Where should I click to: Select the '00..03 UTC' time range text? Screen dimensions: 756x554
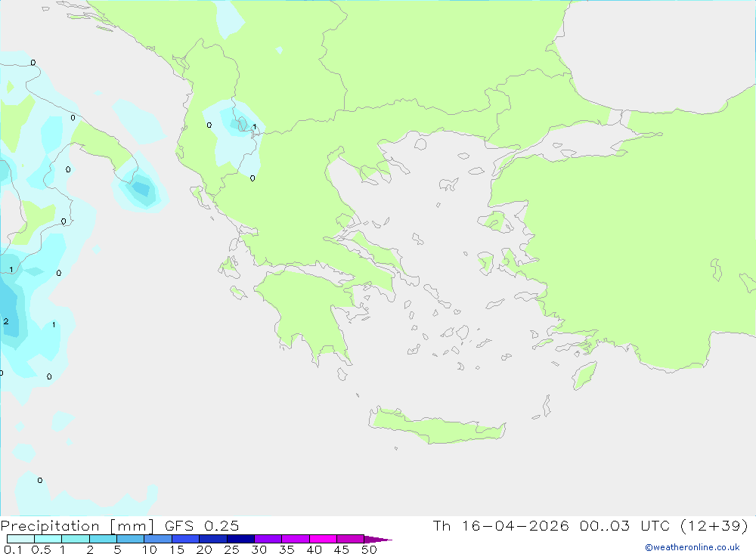click(x=625, y=526)
